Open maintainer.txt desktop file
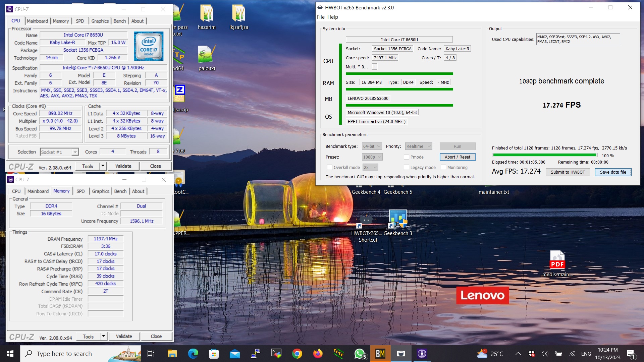Image resolution: width=644 pixels, height=362 pixels. (494, 192)
